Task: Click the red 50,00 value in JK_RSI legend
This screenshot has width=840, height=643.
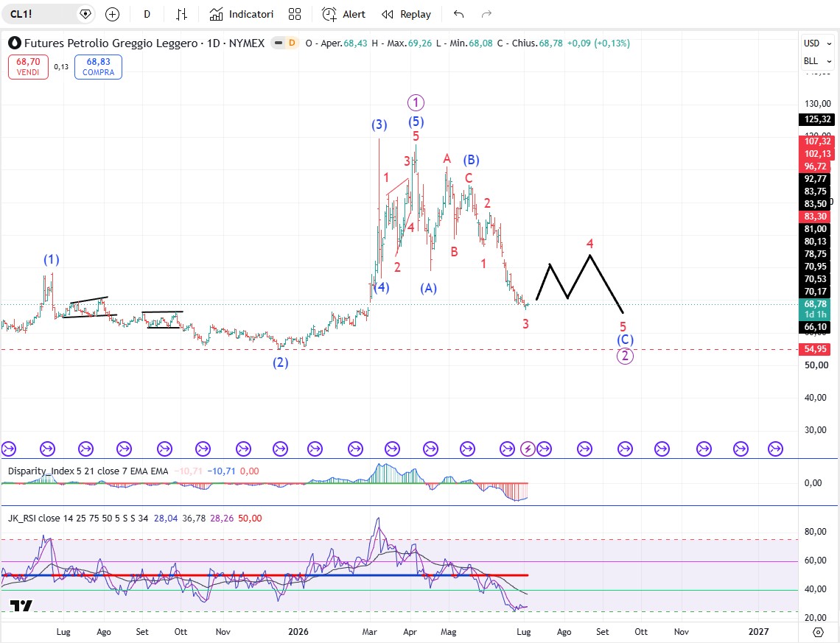Action: tap(251, 519)
